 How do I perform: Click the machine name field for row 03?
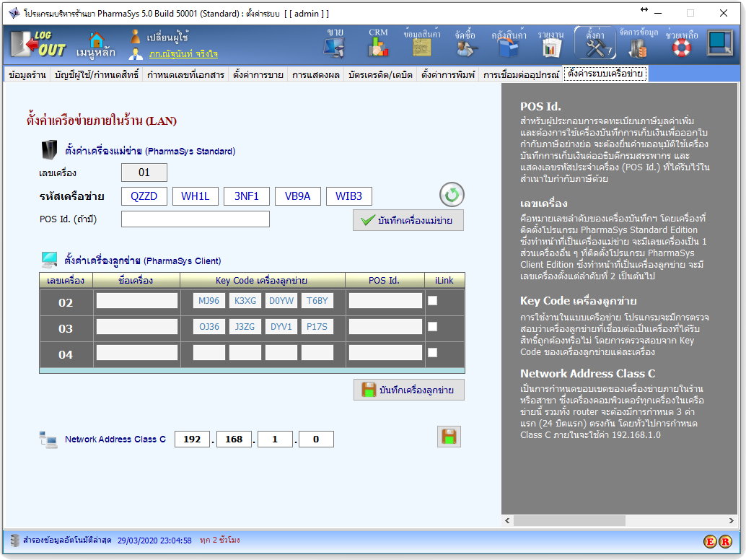[137, 327]
